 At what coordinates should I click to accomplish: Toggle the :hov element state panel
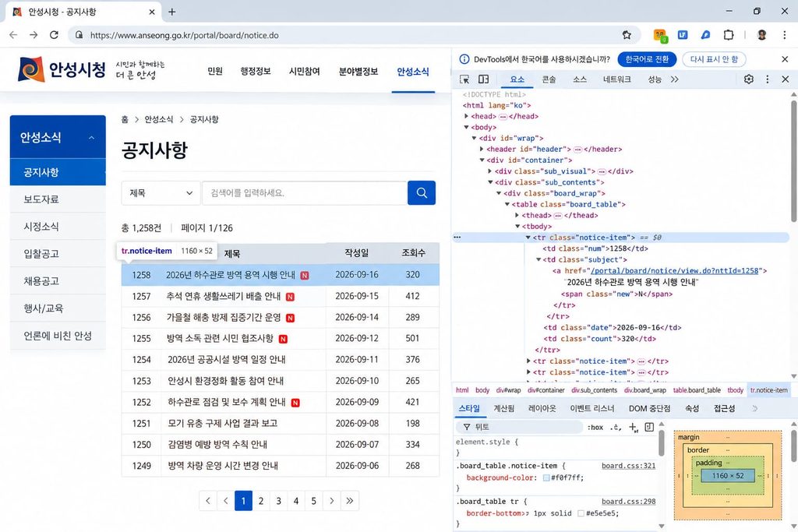(595, 427)
